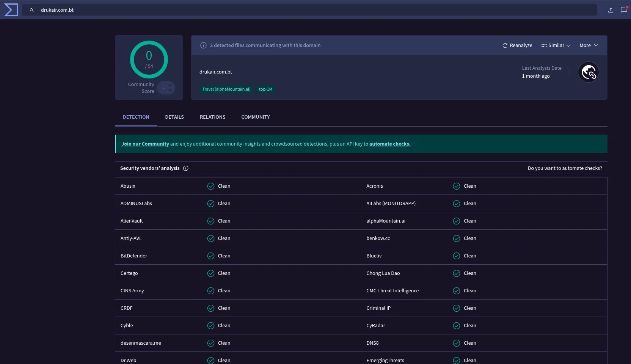The image size is (631, 364).
Task: Click the 0/94 detection score circle
Action: click(149, 60)
